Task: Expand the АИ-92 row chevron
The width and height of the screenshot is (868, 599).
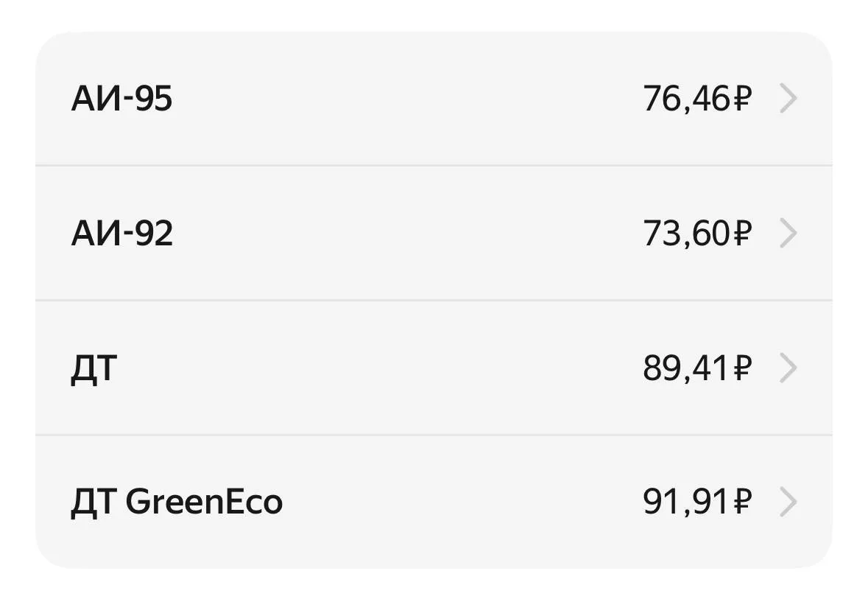Action: point(788,234)
